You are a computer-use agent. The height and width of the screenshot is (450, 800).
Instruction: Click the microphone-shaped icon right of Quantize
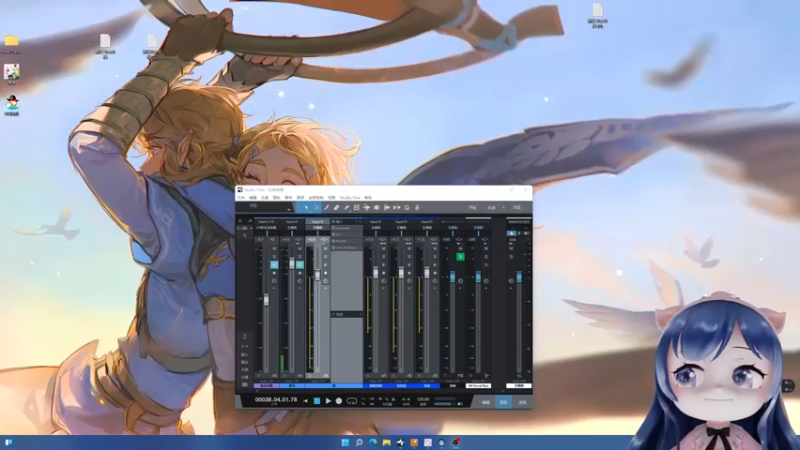tap(417, 208)
